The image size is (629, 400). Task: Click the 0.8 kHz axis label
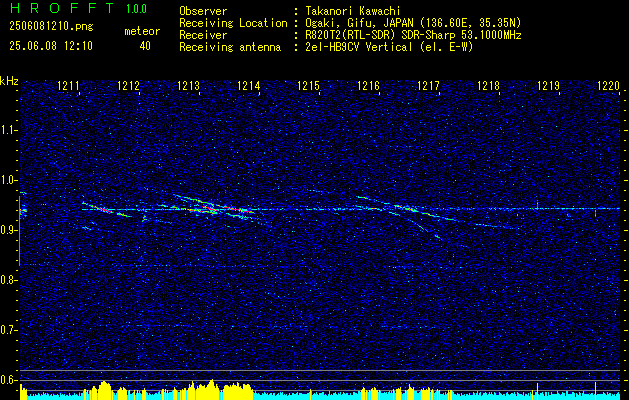pos(8,280)
